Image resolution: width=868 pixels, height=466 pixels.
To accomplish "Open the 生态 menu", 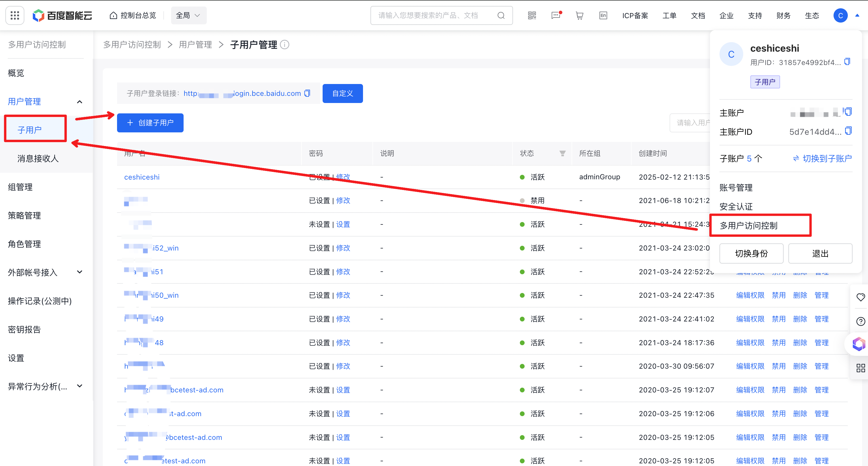I will tap(812, 15).
